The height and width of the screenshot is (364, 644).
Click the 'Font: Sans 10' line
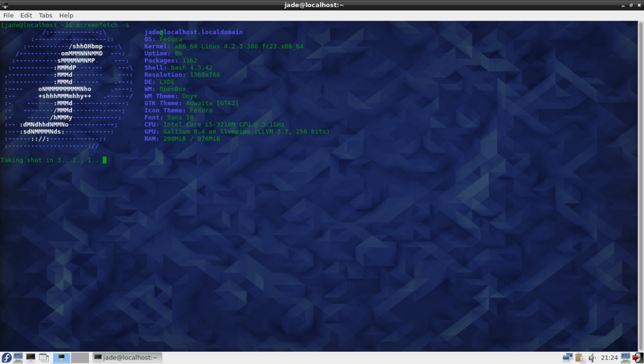169,117
